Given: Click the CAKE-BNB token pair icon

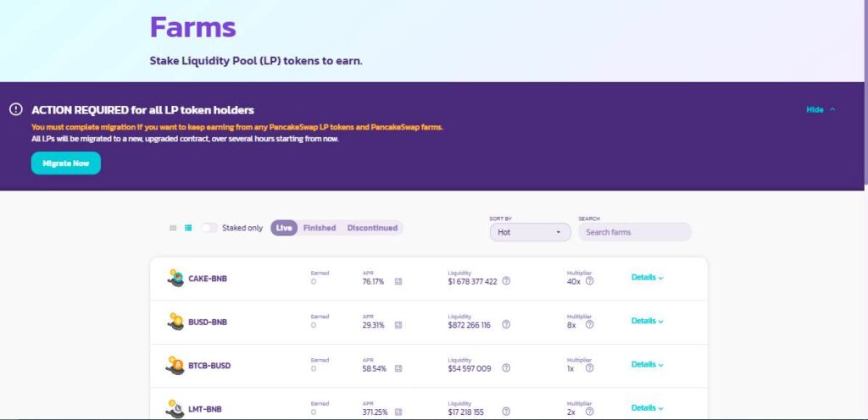Looking at the screenshot, I should pos(175,278).
